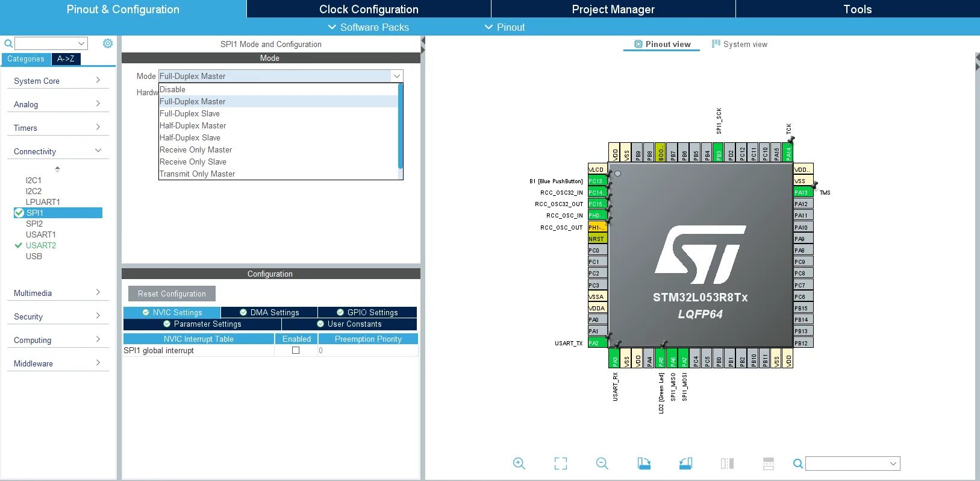Select the PB12 pin
Screen dimensions: 980x481
pos(803,343)
